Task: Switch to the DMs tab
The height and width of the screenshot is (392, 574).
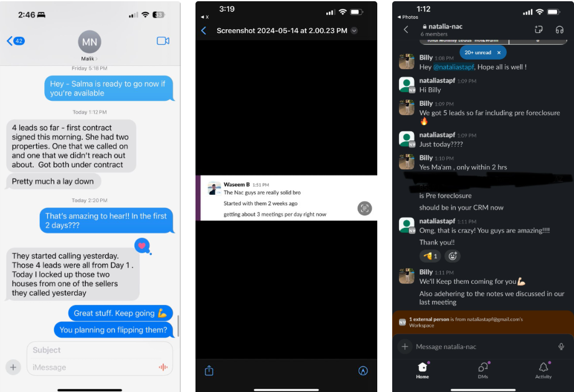Action: pyautogui.click(x=483, y=370)
